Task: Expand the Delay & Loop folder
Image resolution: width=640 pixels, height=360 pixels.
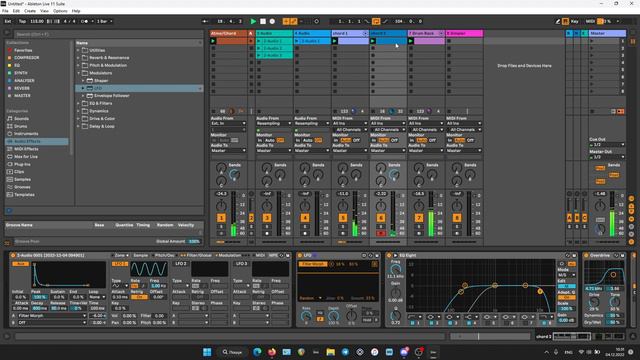Action: point(78,127)
